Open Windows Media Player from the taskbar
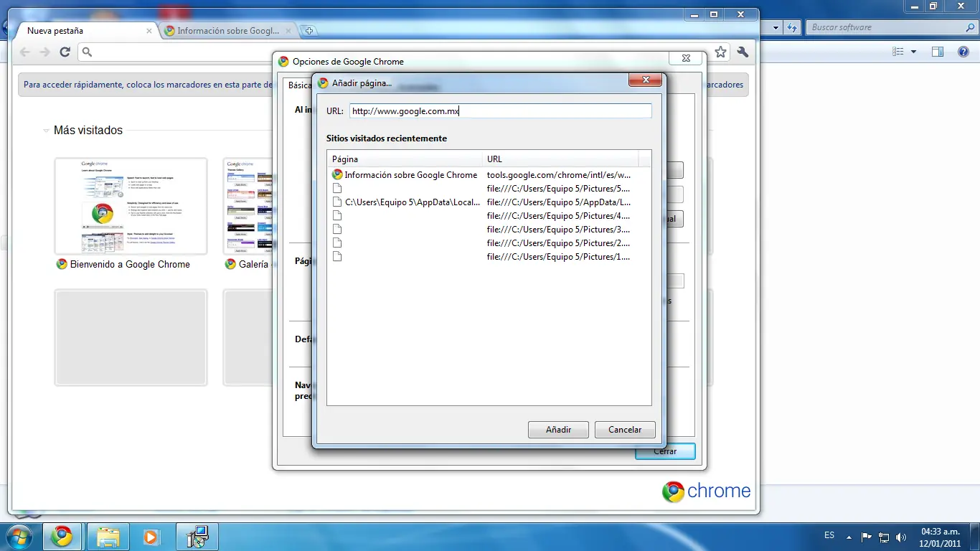This screenshot has height=551, width=980. tap(151, 537)
